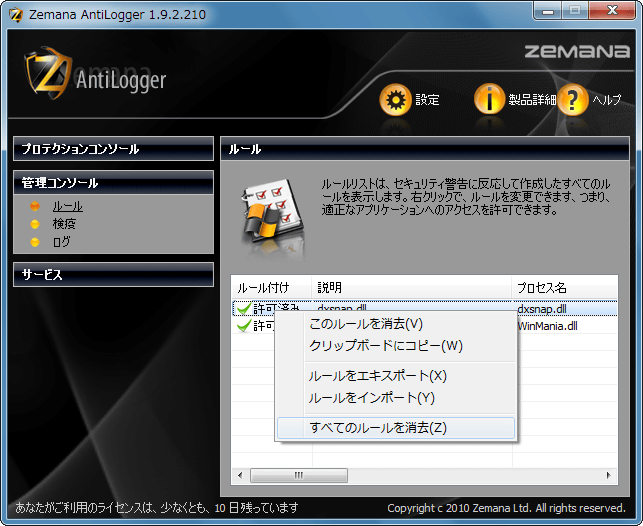Open ログ in the management console

tap(62, 241)
